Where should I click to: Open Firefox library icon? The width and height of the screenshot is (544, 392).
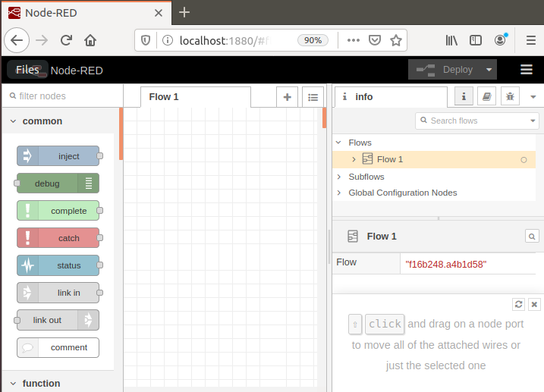451,40
